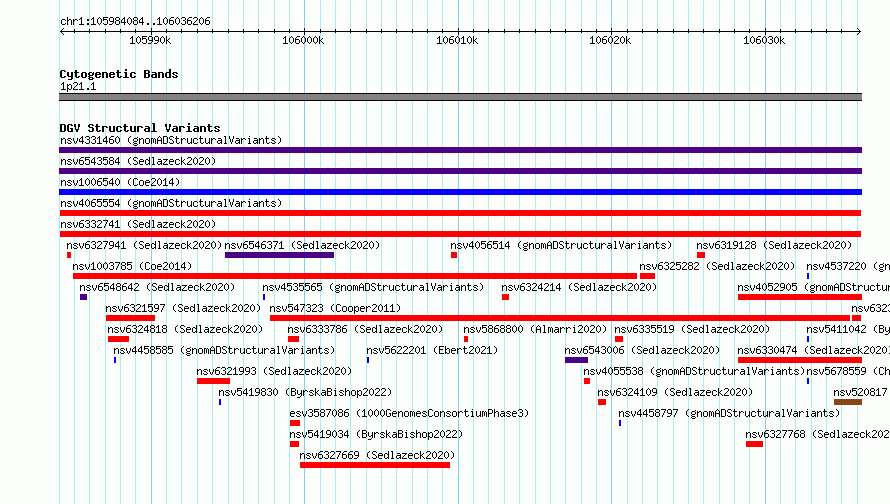Click the nsv6333786 Sedlazeck2020 label
Image resolution: width=890 pixels, height=504 pixels.
pyautogui.click(x=365, y=329)
